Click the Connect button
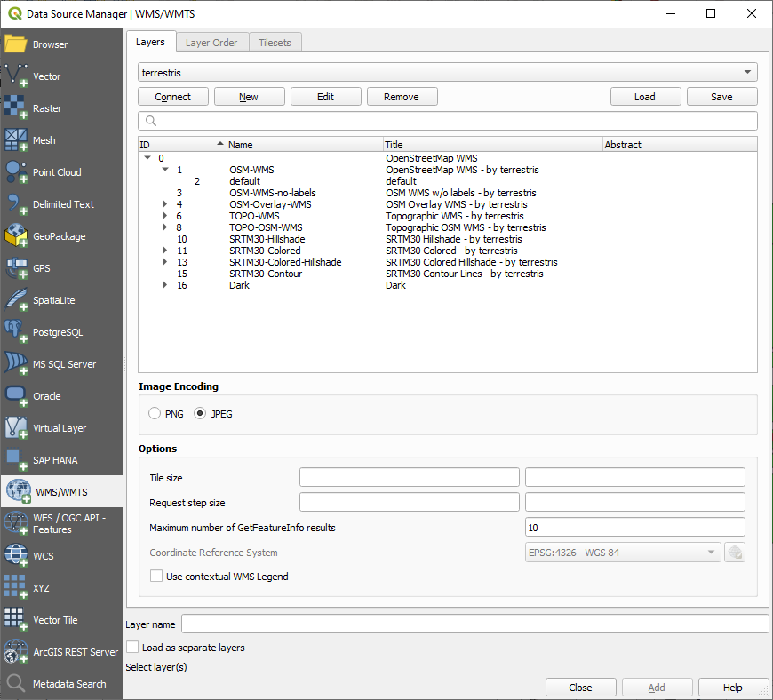This screenshot has height=700, width=773. [x=173, y=97]
